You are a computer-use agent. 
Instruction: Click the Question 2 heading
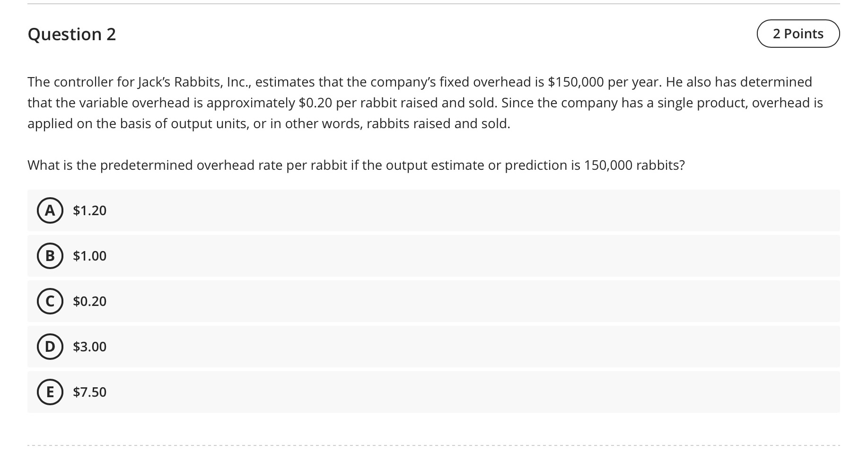pyautogui.click(x=72, y=34)
